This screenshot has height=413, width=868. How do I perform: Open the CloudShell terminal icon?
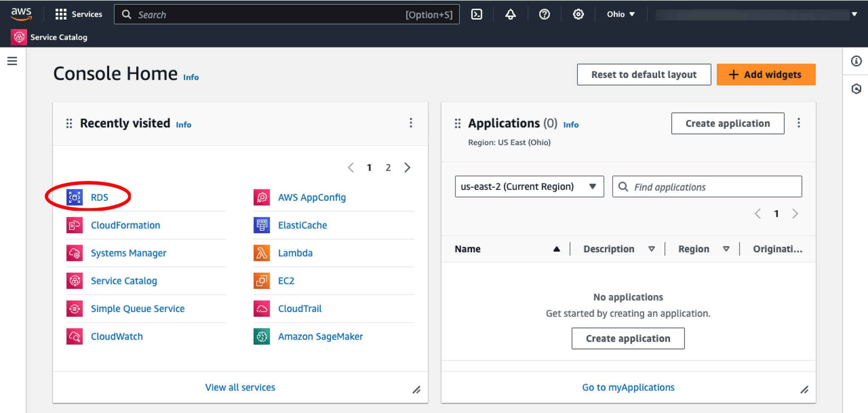(477, 14)
